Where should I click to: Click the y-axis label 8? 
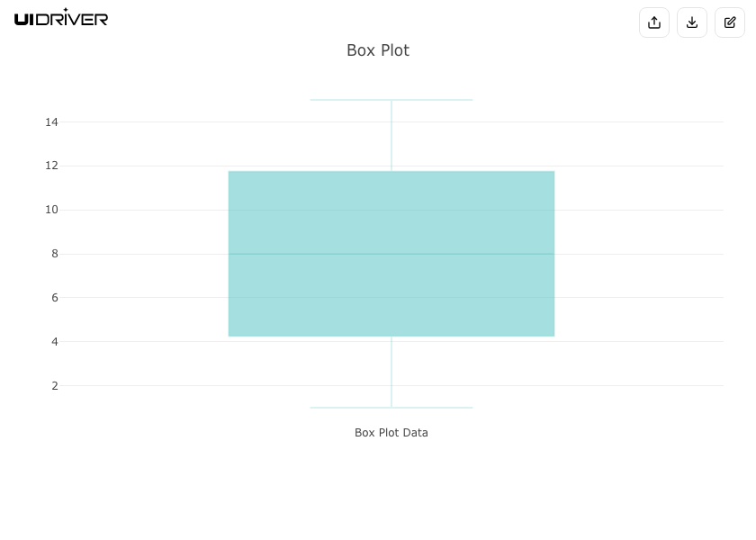coord(55,254)
